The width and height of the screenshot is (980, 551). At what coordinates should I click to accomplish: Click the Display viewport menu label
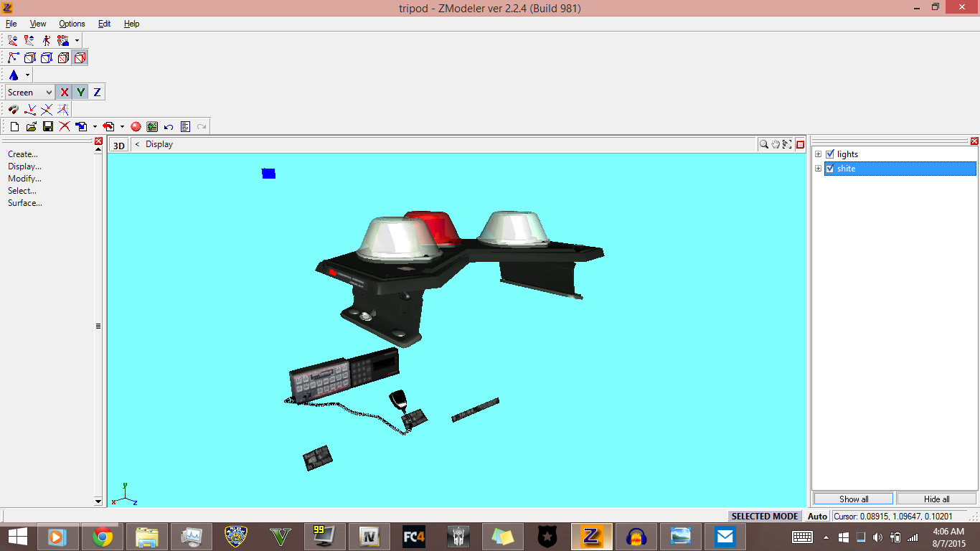(159, 144)
